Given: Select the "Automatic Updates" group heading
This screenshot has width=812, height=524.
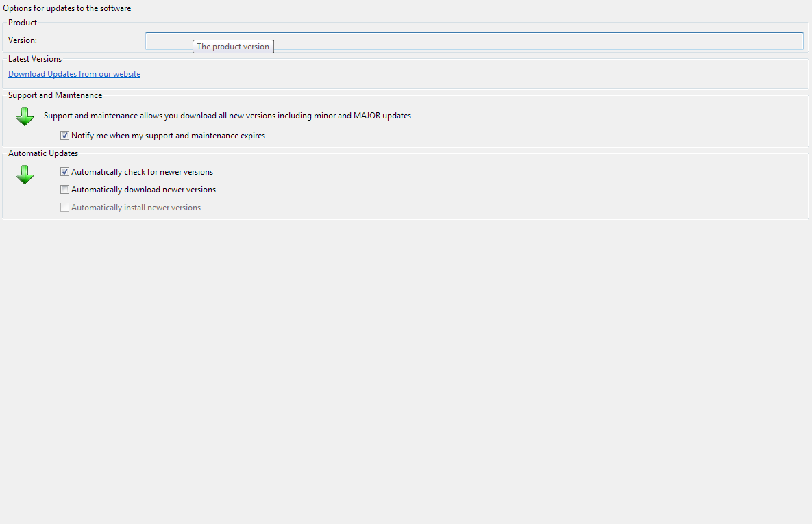Looking at the screenshot, I should [x=43, y=153].
